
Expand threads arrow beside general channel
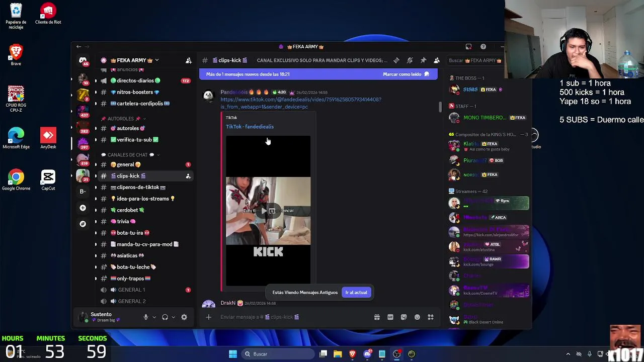[96, 164]
